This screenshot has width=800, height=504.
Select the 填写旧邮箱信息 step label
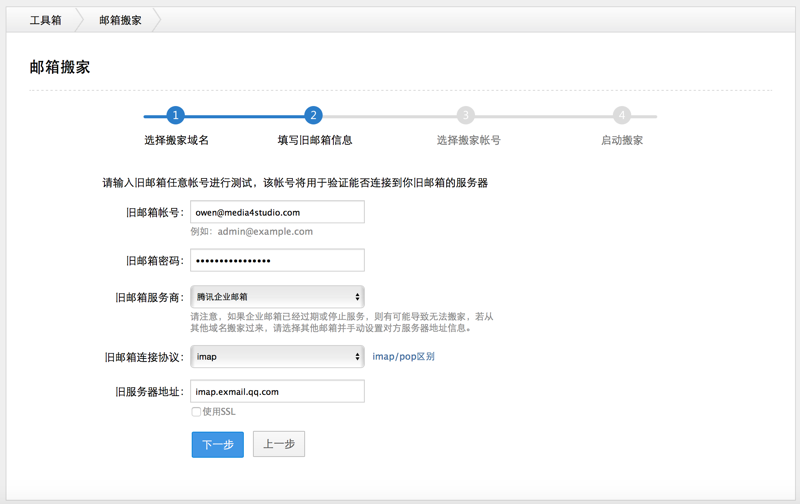(x=314, y=140)
